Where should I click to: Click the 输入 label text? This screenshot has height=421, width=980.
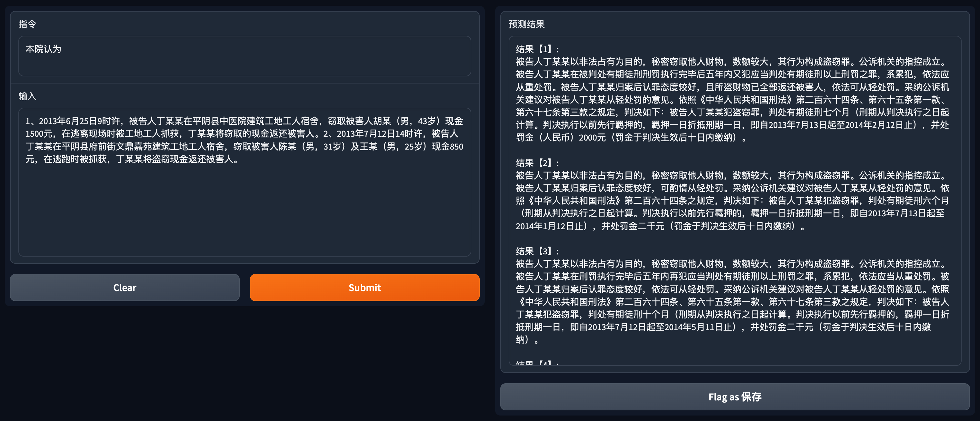(27, 96)
